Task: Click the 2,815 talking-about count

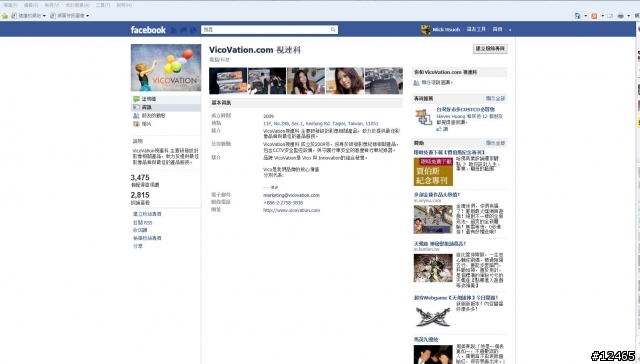Action: coord(140,195)
